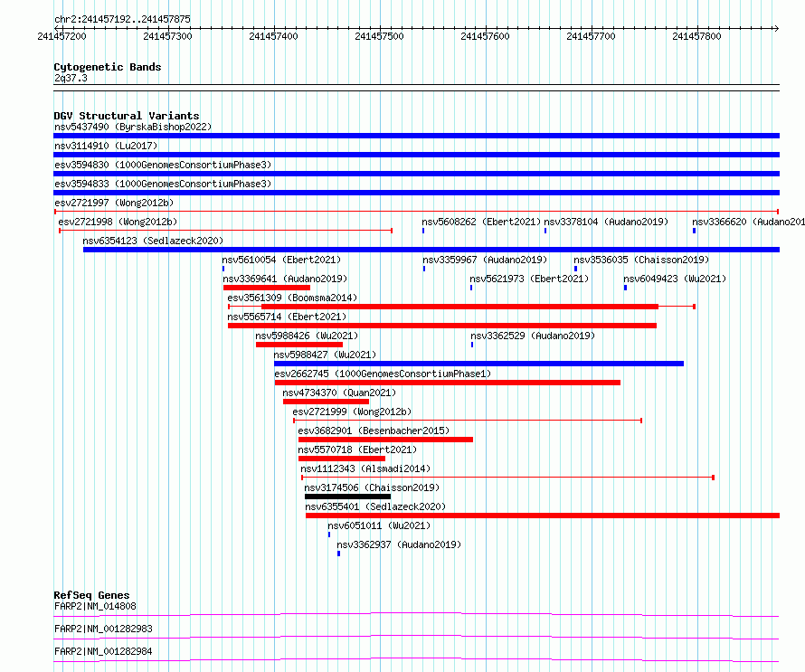Click the DGV Structural Variants heading
Screen dimensions: 805x672
click(127, 116)
